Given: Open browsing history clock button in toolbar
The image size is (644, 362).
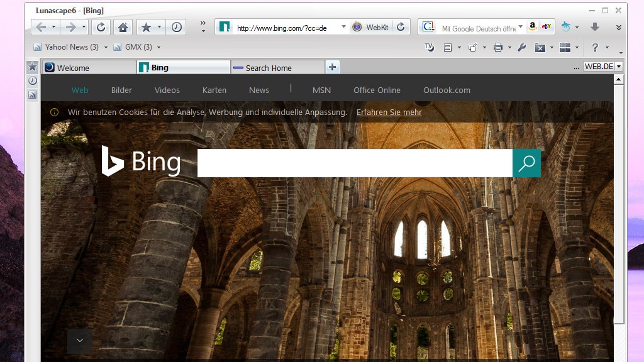Looking at the screenshot, I should (177, 28).
